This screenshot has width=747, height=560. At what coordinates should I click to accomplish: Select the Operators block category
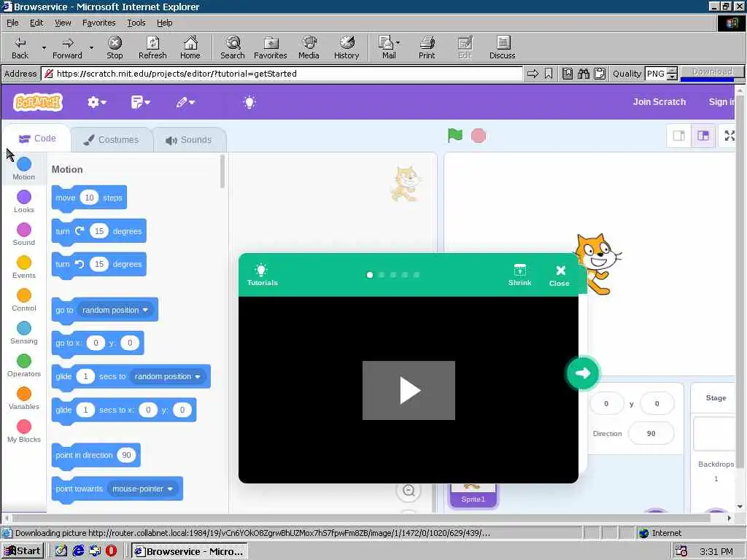point(24,366)
